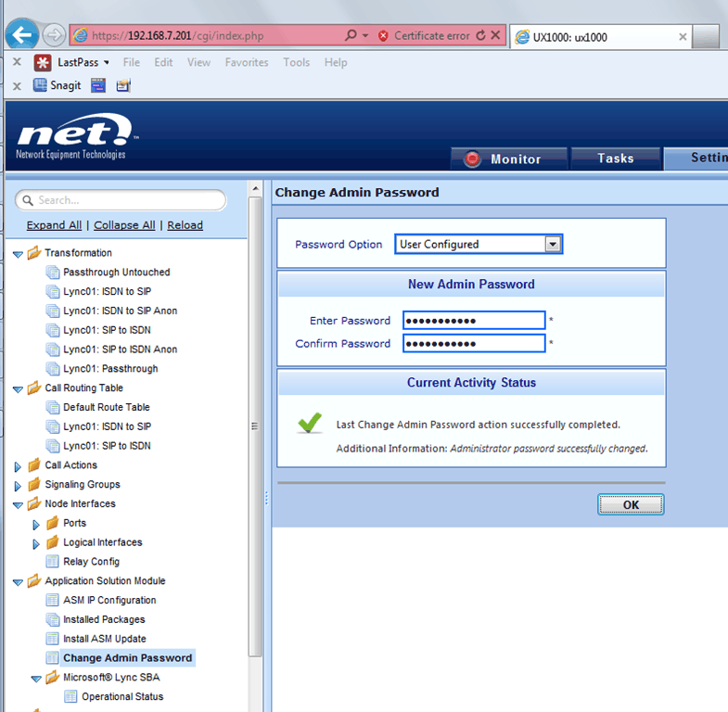Click the browser back arrow button

coord(22,36)
